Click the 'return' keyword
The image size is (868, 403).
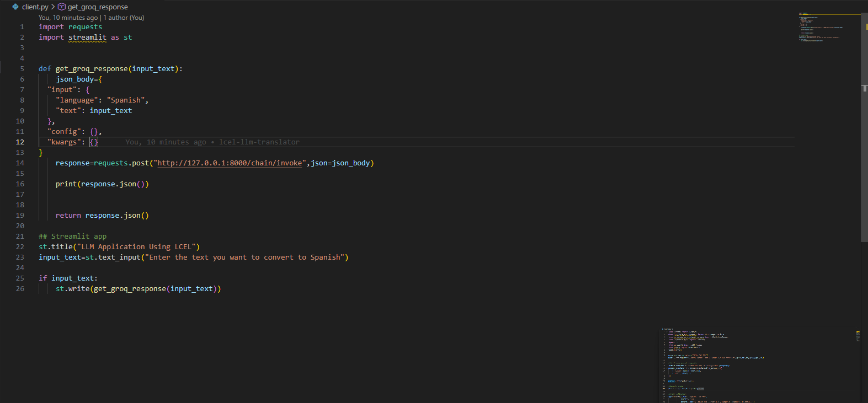[x=68, y=216]
